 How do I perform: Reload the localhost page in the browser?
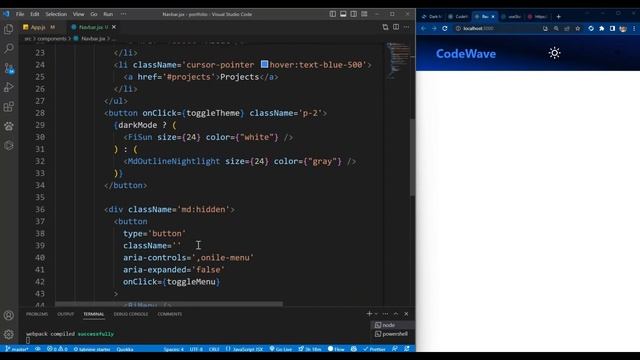[x=445, y=29]
